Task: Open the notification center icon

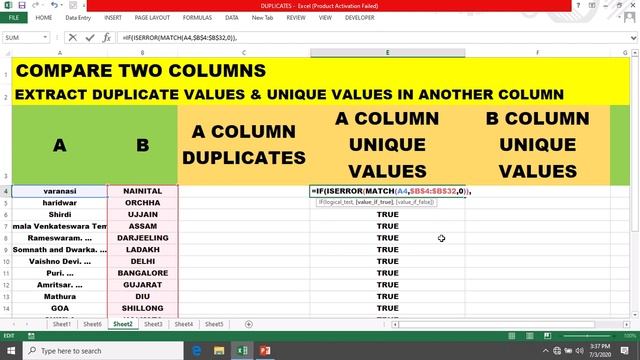Action: point(624,351)
